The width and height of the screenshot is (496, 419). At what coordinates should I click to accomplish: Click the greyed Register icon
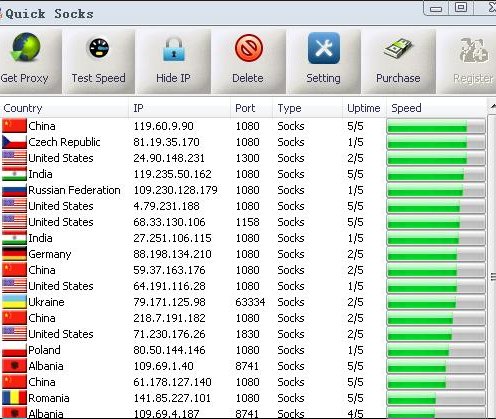(x=474, y=50)
